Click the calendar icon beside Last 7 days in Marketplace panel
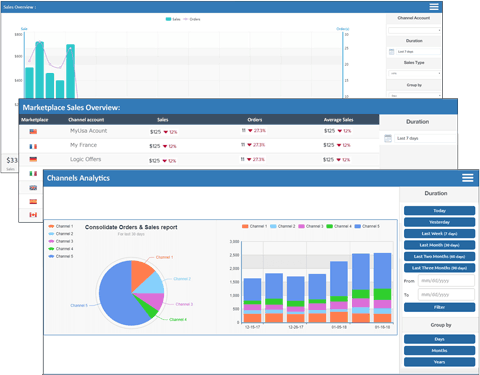480x375 pixels. coord(388,138)
